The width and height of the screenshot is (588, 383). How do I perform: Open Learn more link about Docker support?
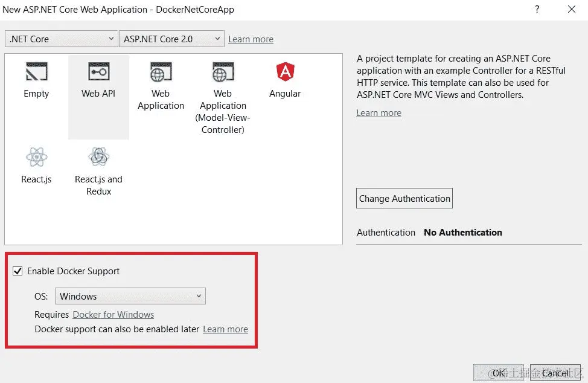tap(225, 329)
